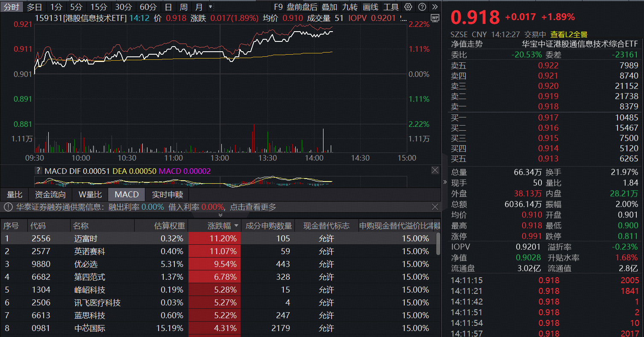
Task: Switch to the 分时 chart tab
Action: click(12, 7)
